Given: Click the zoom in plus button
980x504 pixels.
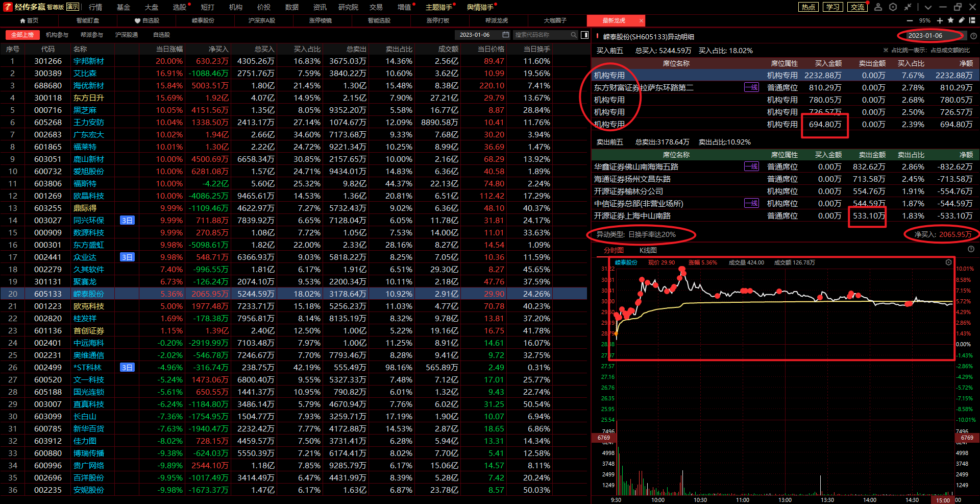Looking at the screenshot, I should 940,20.
